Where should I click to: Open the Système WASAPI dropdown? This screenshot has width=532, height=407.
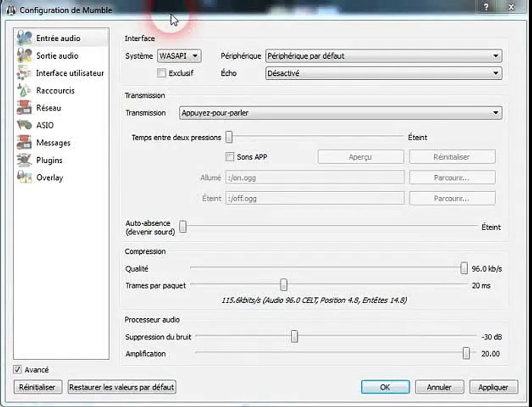179,56
